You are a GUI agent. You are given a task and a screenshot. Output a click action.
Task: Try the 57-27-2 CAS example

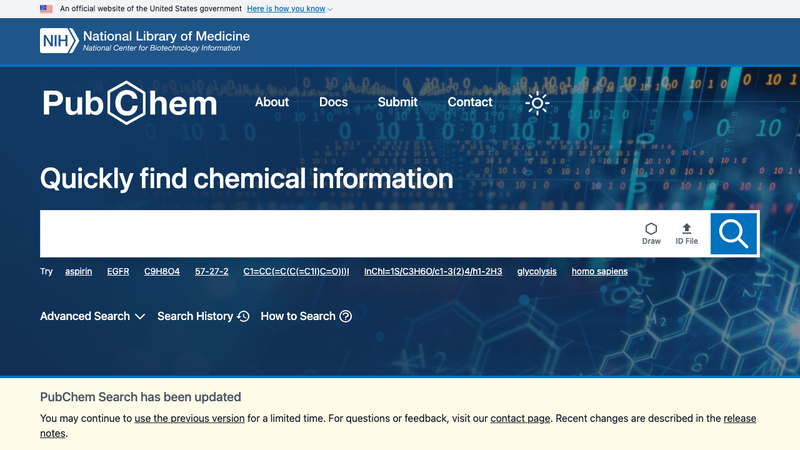(x=212, y=271)
